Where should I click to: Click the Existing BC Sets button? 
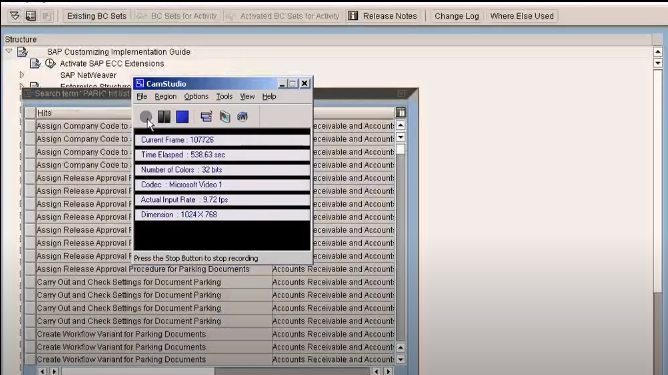97,16
